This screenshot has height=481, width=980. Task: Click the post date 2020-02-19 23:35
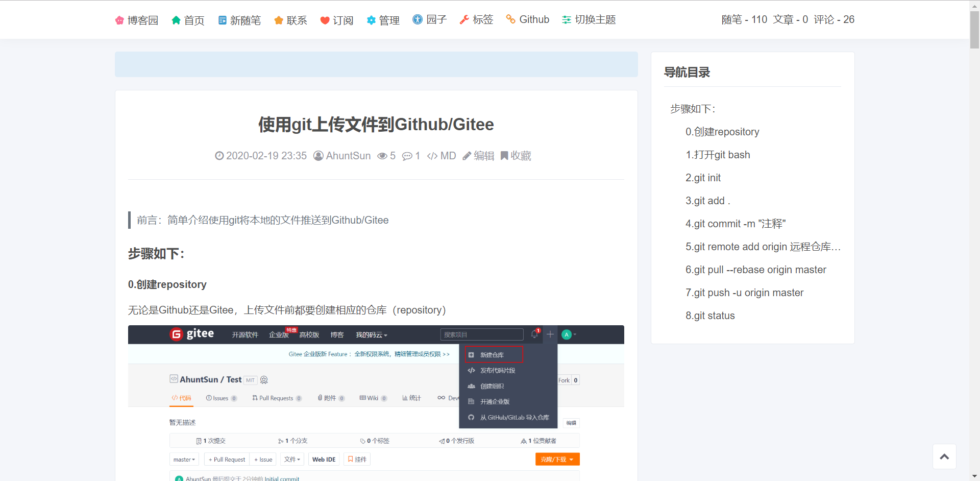266,156
